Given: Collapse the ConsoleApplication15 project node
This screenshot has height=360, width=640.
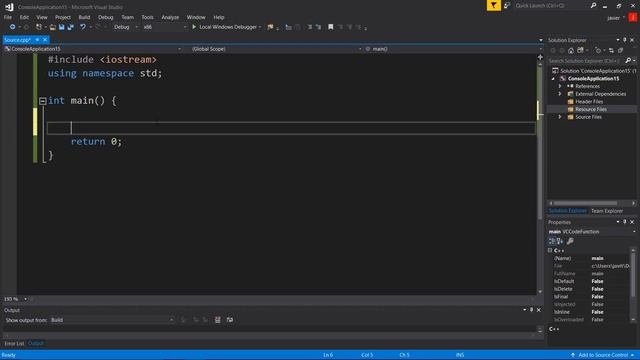Looking at the screenshot, I should point(553,78).
